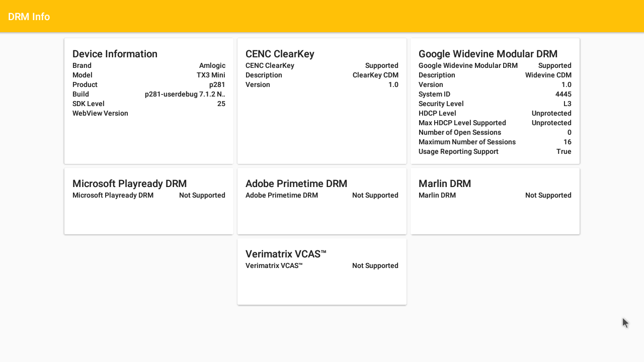Viewport: 644px width, 362px height.
Task: Click the ClearKey CDM description value
Action: [x=375, y=75]
